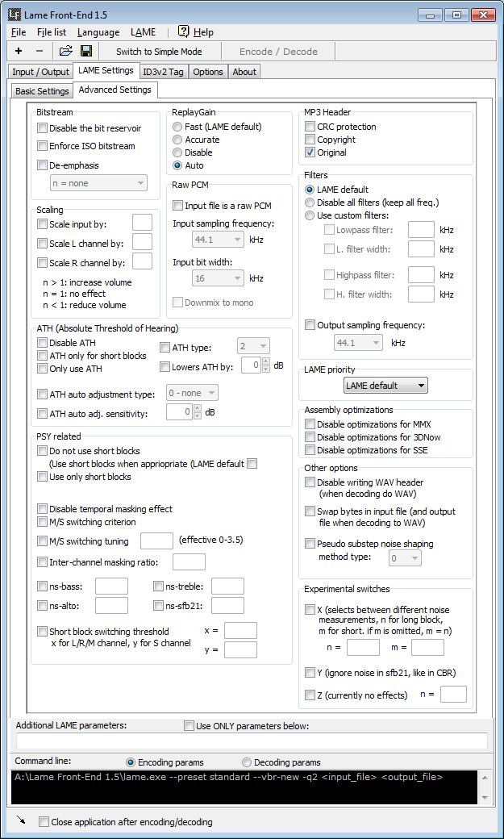
Task: Click the save floppy disk icon
Action: (x=86, y=52)
